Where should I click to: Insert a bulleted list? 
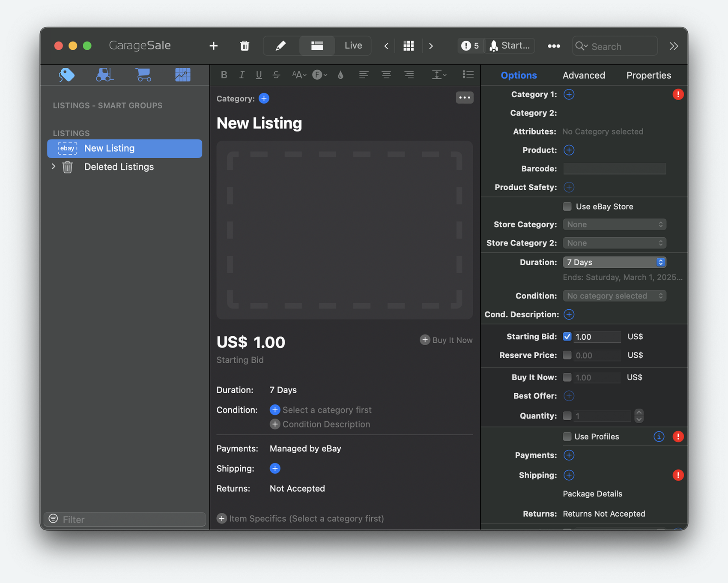coord(468,75)
